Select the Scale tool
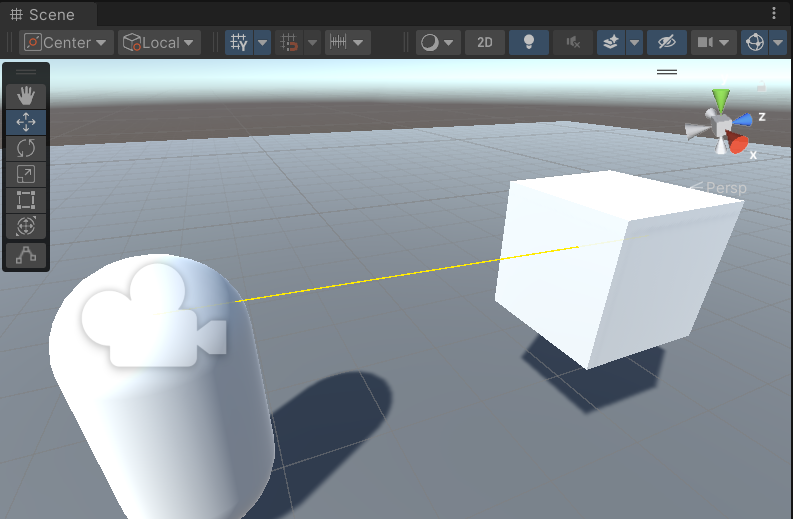This screenshot has height=519, width=793. pyautogui.click(x=26, y=174)
